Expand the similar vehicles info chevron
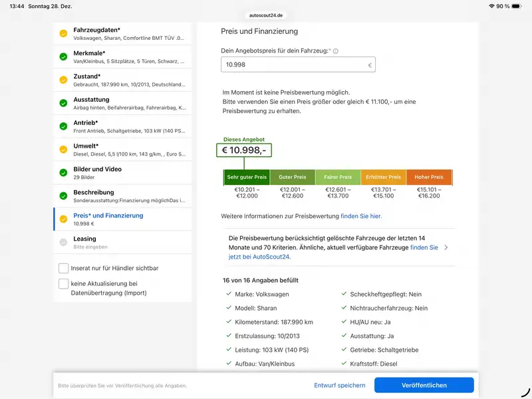The width and height of the screenshot is (532, 399). 446,247
